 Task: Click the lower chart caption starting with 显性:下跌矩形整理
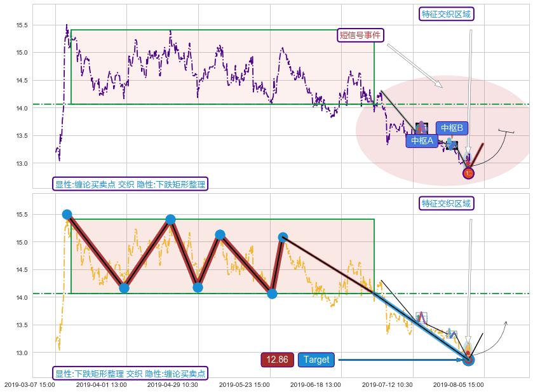click(130, 374)
